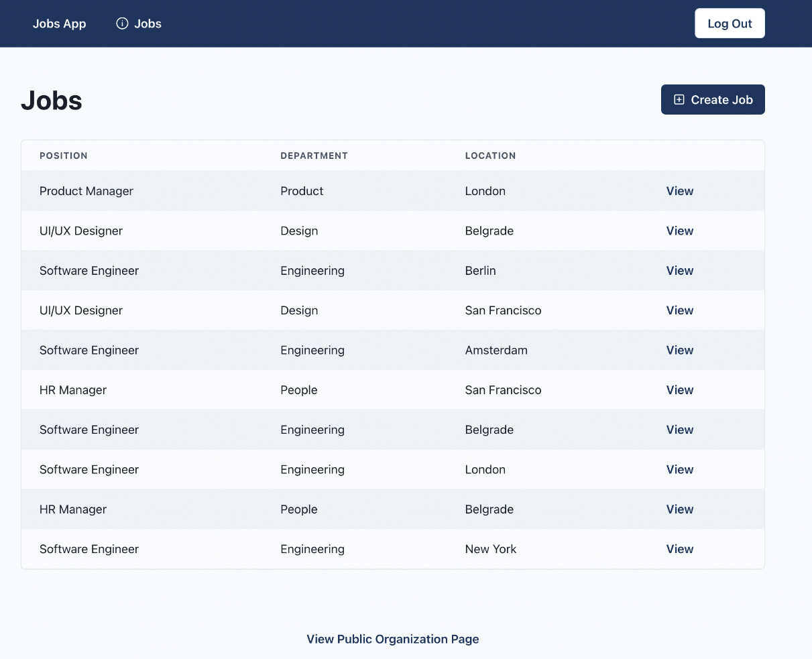Click the Log Out button
This screenshot has width=812, height=659.
(730, 23)
